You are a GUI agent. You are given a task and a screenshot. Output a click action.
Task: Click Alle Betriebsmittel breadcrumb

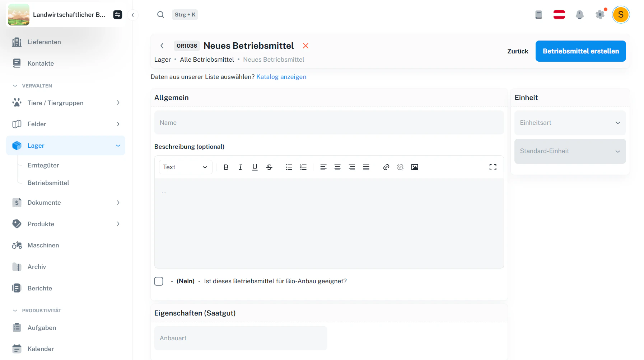click(x=207, y=60)
